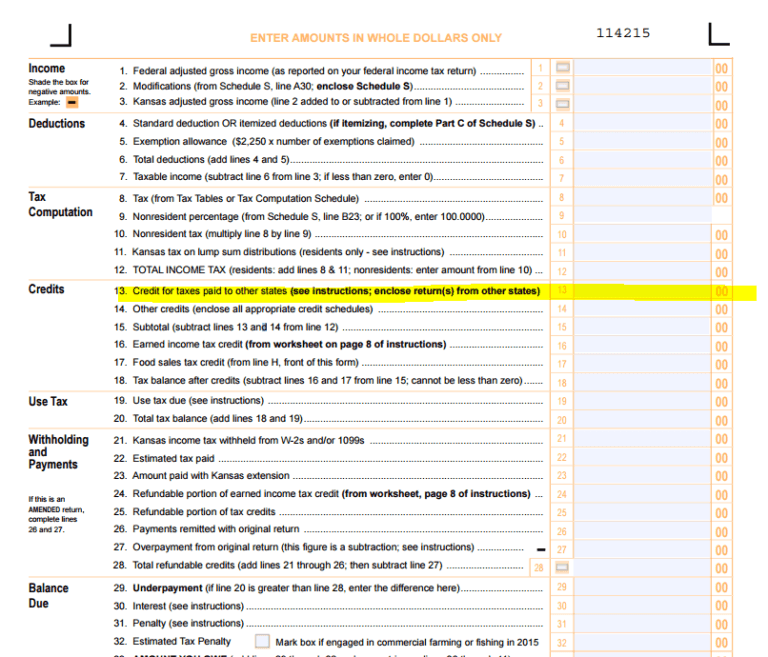Mark the commercial farming or fishing box
Image resolution: width=768 pixels, height=657 pixels.
tap(262, 641)
